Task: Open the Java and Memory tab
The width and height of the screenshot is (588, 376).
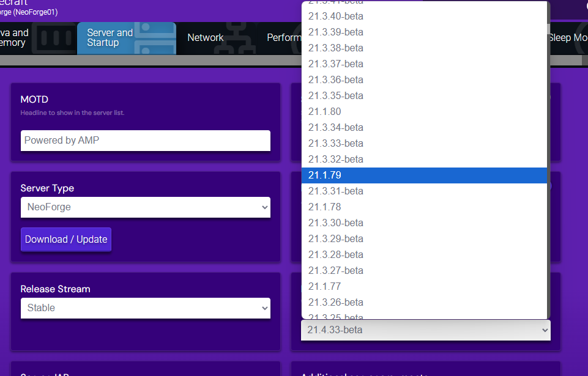Action: (15, 37)
